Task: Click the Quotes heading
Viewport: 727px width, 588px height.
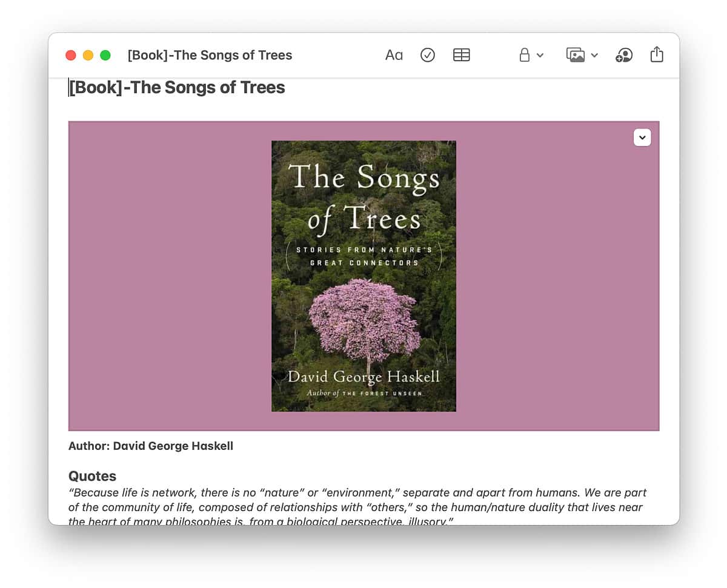Action: tap(92, 476)
